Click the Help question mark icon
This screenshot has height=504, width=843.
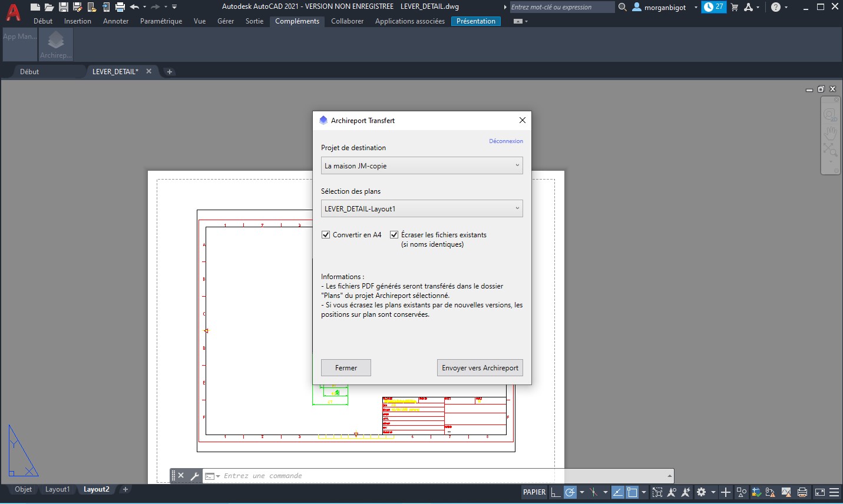776,7
